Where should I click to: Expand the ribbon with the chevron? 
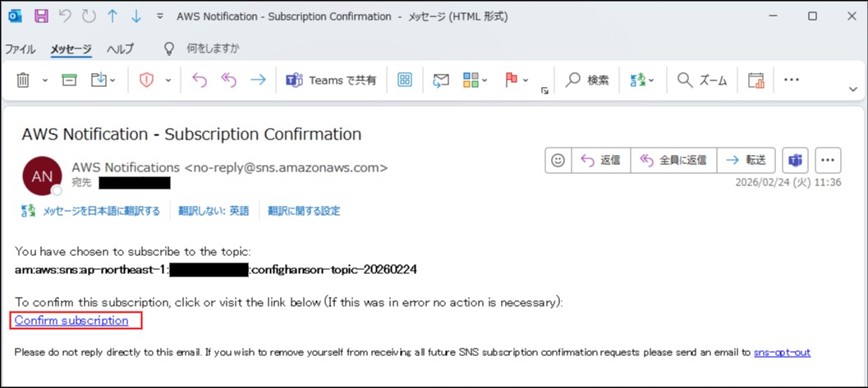852,89
